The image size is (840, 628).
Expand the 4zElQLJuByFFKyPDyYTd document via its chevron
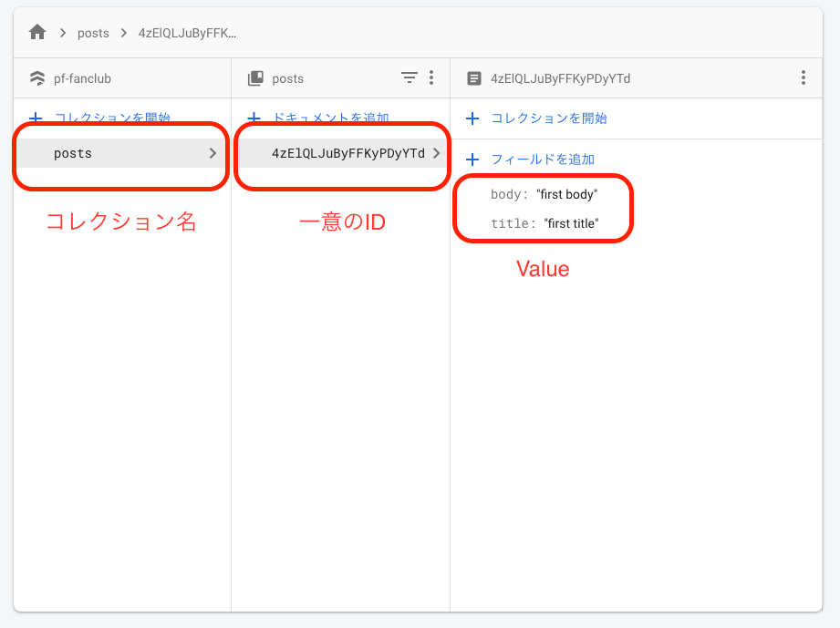[436, 155]
